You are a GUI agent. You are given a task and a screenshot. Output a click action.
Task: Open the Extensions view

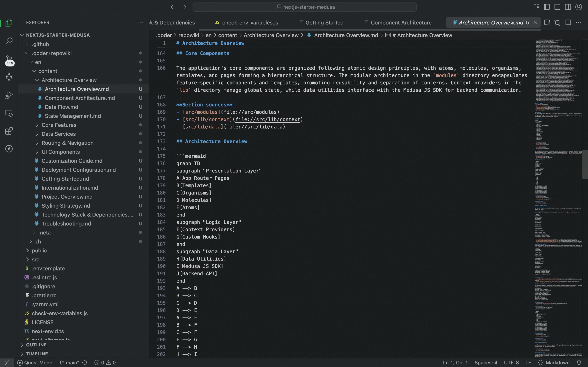pos(9,131)
